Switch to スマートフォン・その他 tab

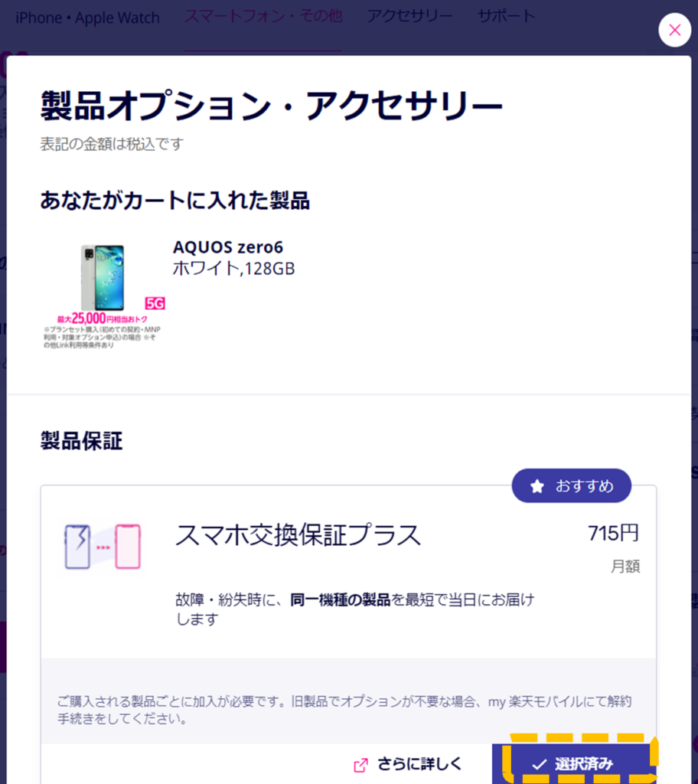[x=263, y=17]
